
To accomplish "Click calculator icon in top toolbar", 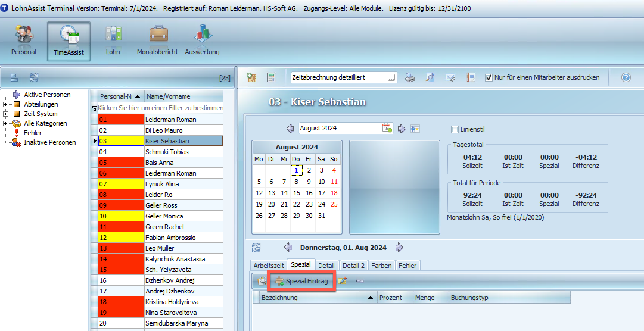I will pos(271,77).
